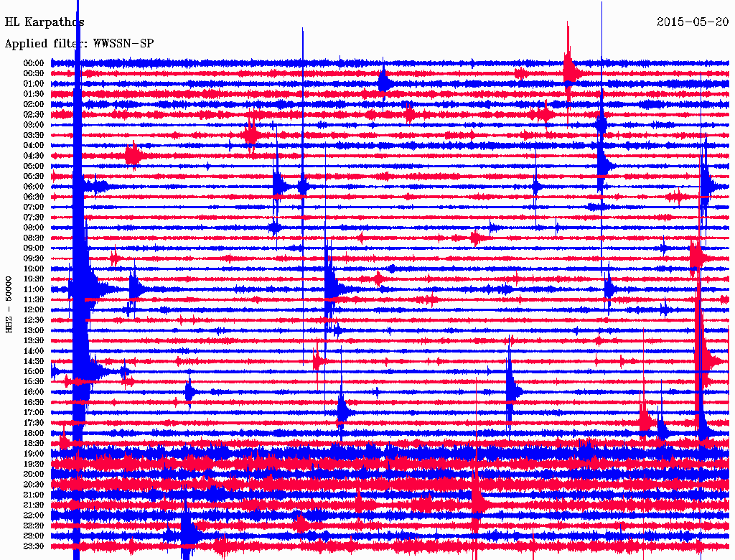735x560 pixels.
Task: Select the 18:30 time label
Action: tap(34, 444)
